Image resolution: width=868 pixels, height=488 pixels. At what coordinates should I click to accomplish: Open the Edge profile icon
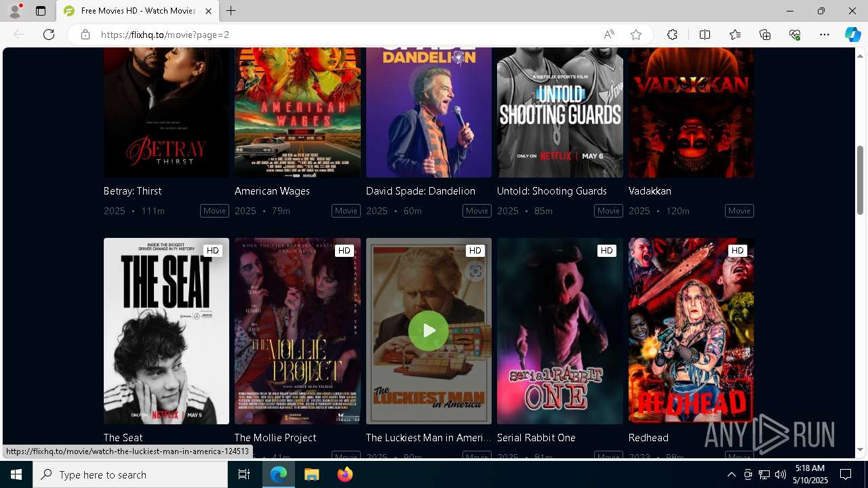[15, 11]
